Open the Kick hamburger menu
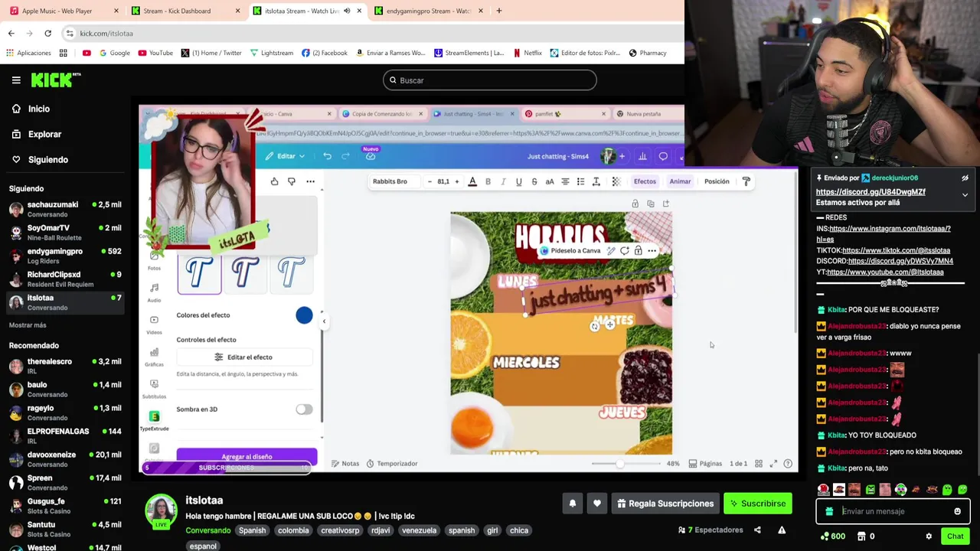The image size is (980, 551). point(16,80)
